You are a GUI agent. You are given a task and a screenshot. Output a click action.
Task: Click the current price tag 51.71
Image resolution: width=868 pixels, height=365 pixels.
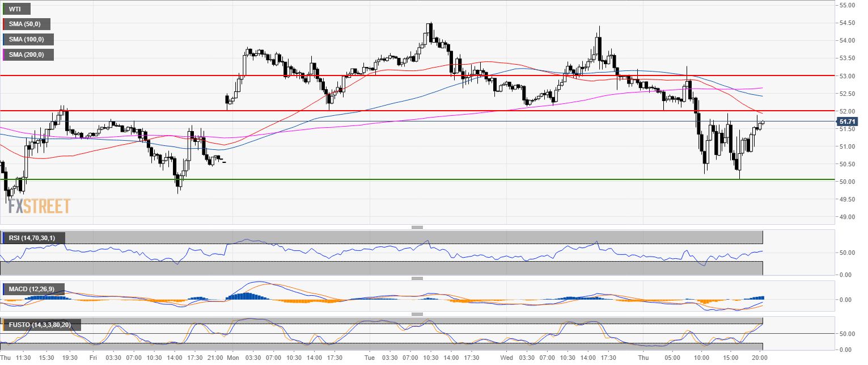click(x=846, y=121)
